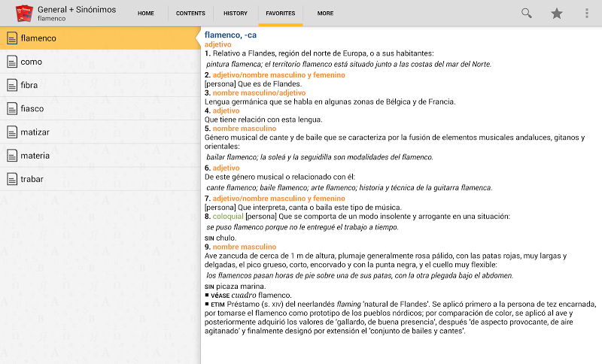The width and height of the screenshot is (602, 364).
Task: Click the synonym 'picaza marina'
Action: [x=240, y=286]
